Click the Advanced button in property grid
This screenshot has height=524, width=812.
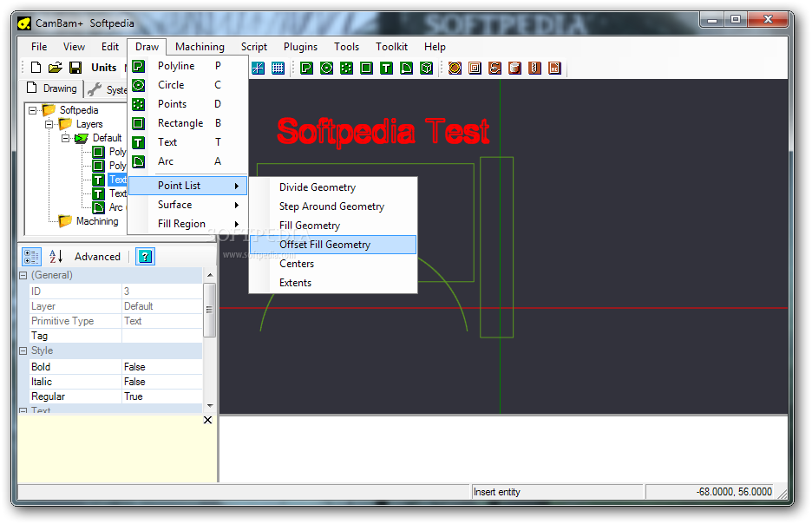(97, 256)
